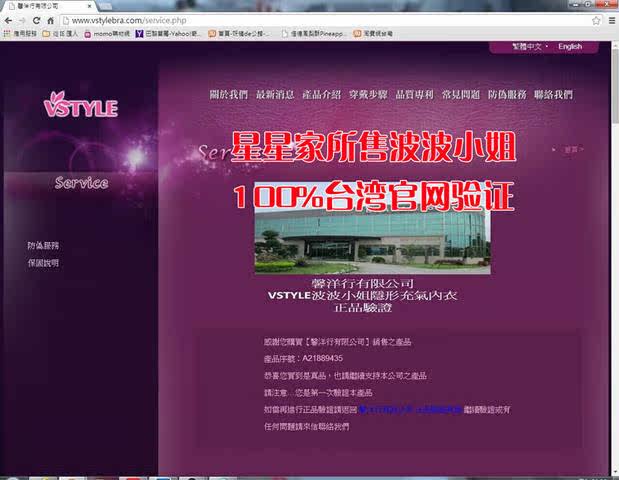Open the 關於我們 menu
Viewport: 619px width, 480px height.
pos(229,94)
